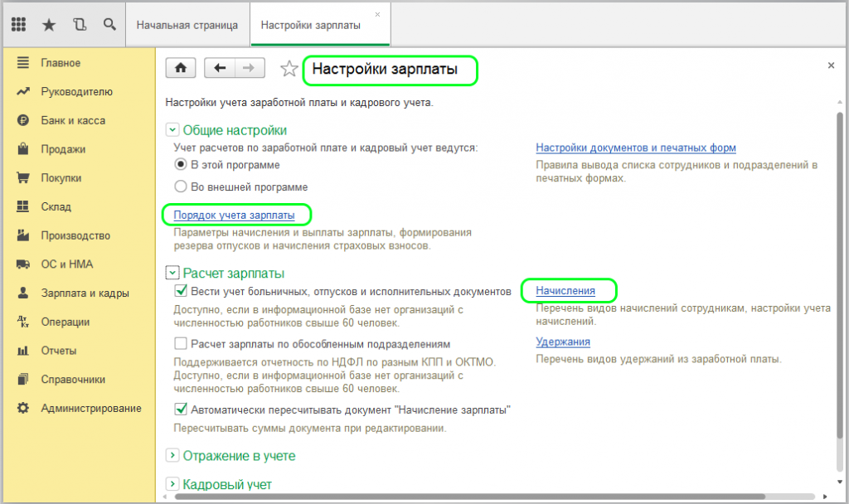Open Зарплата и кадры menu item
849x504 pixels.
point(85,293)
